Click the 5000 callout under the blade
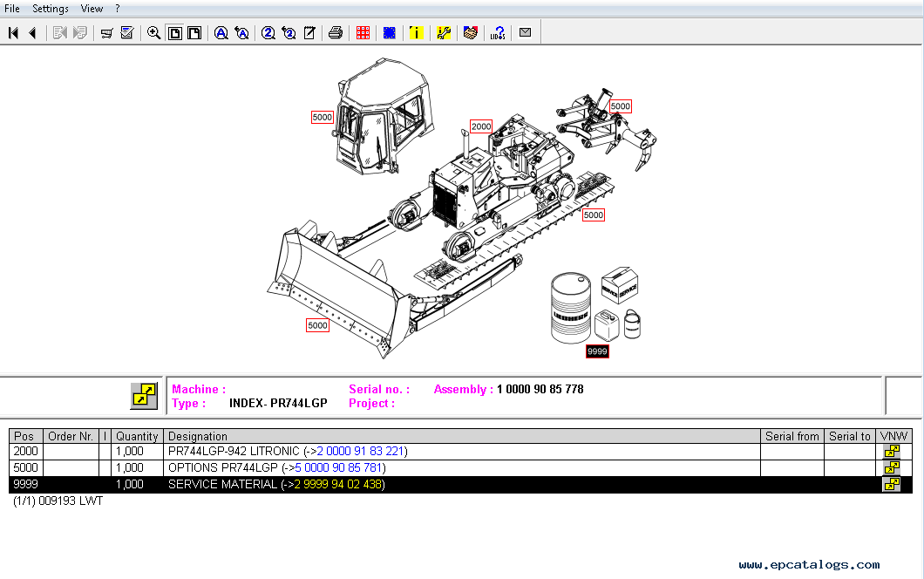The image size is (924, 579). coord(317,325)
